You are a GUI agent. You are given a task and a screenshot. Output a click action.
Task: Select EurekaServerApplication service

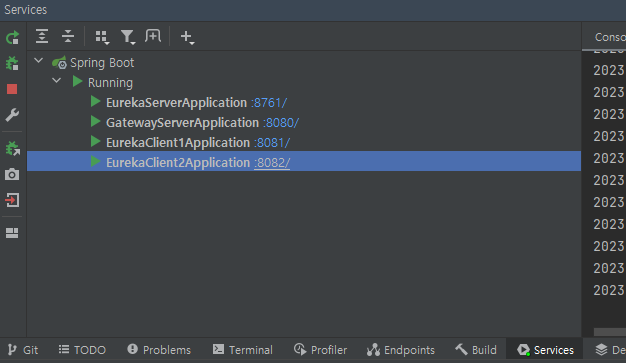pos(176,103)
